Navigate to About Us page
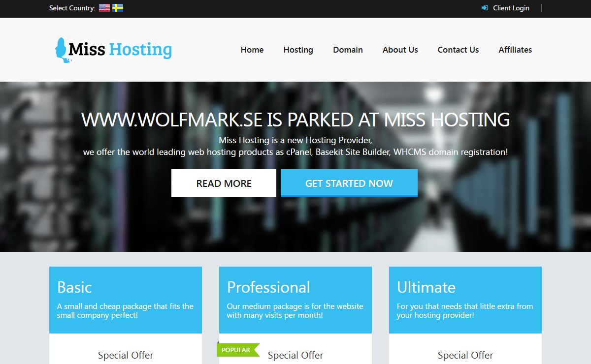This screenshot has height=364, width=591. tap(400, 50)
